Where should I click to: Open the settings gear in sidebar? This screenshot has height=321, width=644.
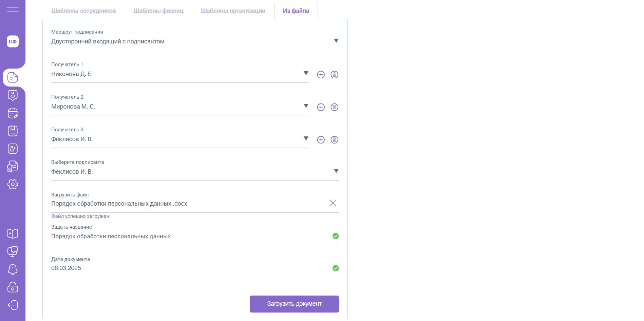pos(13,184)
